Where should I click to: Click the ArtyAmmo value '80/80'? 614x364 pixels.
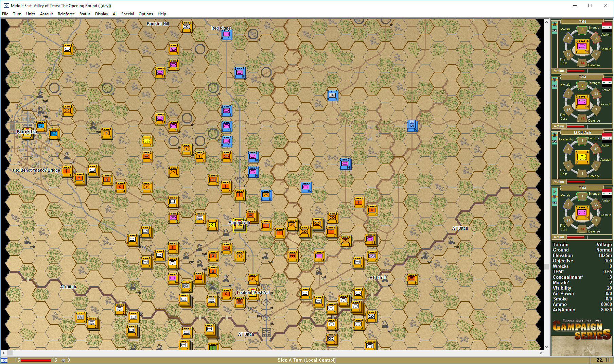pos(606,310)
